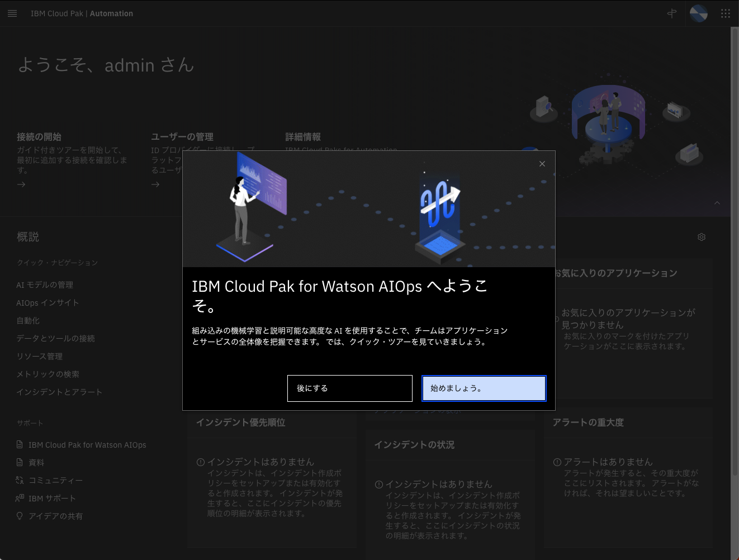Image resolution: width=739 pixels, height=560 pixels.
Task: Click the アイデアの共有 lightbulb icon
Action: click(20, 516)
